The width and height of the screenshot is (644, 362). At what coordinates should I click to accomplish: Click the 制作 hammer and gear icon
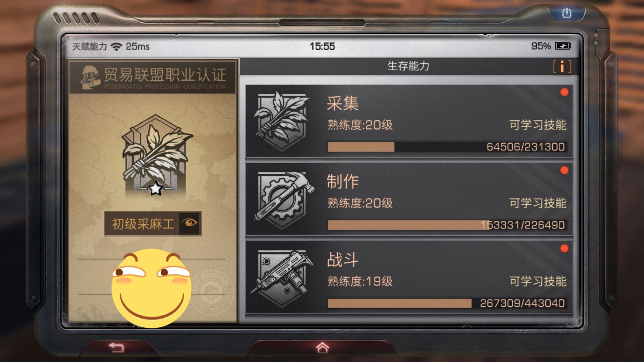(x=283, y=200)
